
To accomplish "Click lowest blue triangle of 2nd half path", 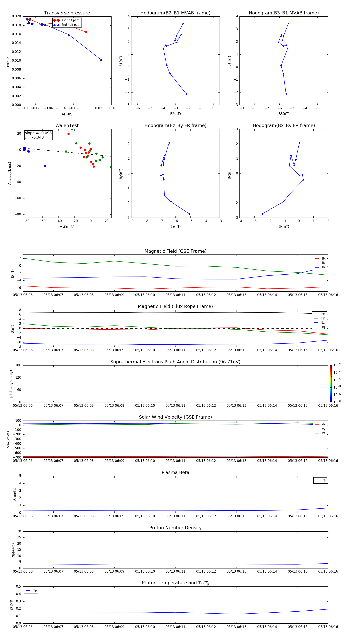I will pyautogui.click(x=101, y=60).
